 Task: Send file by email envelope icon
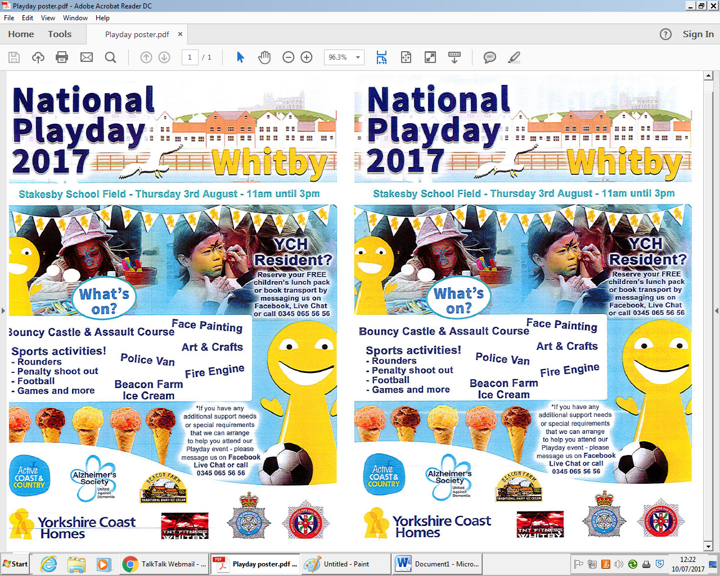(86, 58)
